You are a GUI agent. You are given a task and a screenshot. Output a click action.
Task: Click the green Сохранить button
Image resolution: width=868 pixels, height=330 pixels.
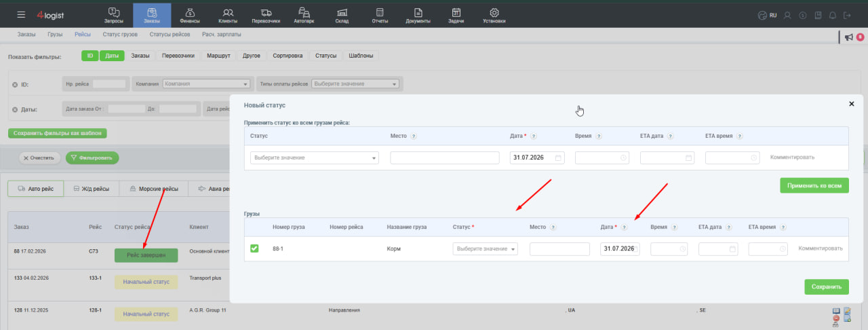827,287
